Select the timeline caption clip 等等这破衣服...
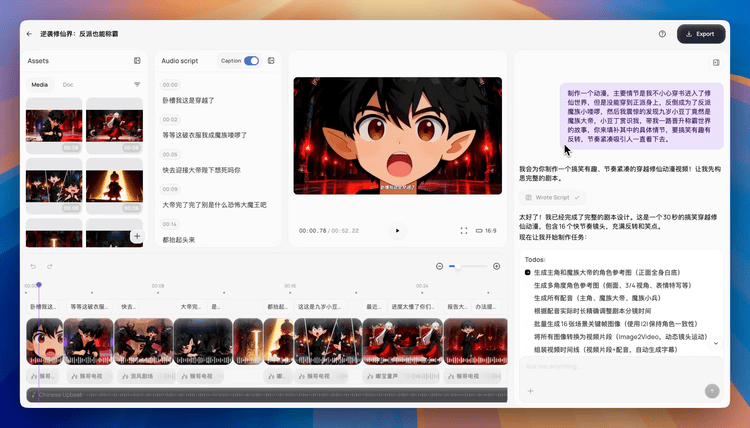750x428 pixels. [x=89, y=307]
